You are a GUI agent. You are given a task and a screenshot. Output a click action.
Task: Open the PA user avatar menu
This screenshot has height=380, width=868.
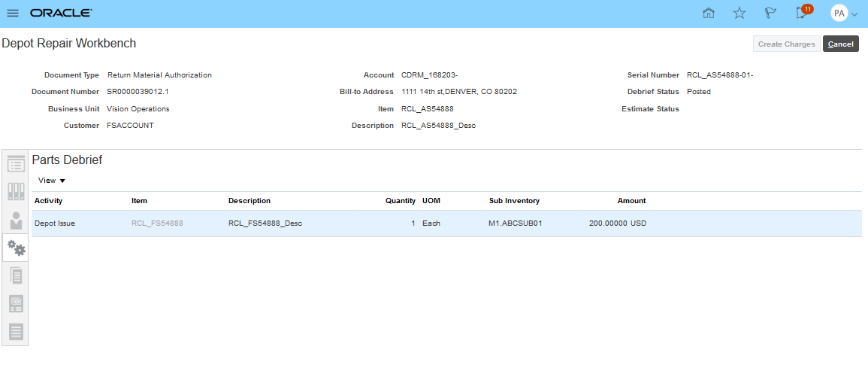point(844,14)
